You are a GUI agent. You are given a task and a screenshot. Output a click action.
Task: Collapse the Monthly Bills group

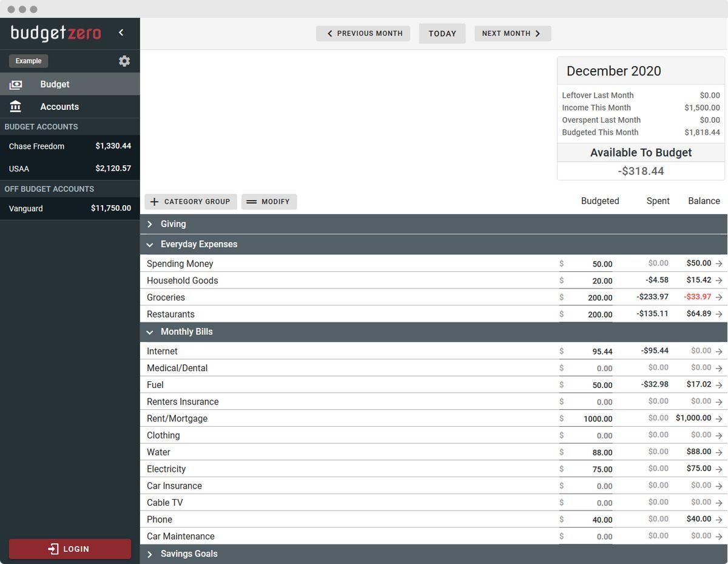tap(150, 331)
